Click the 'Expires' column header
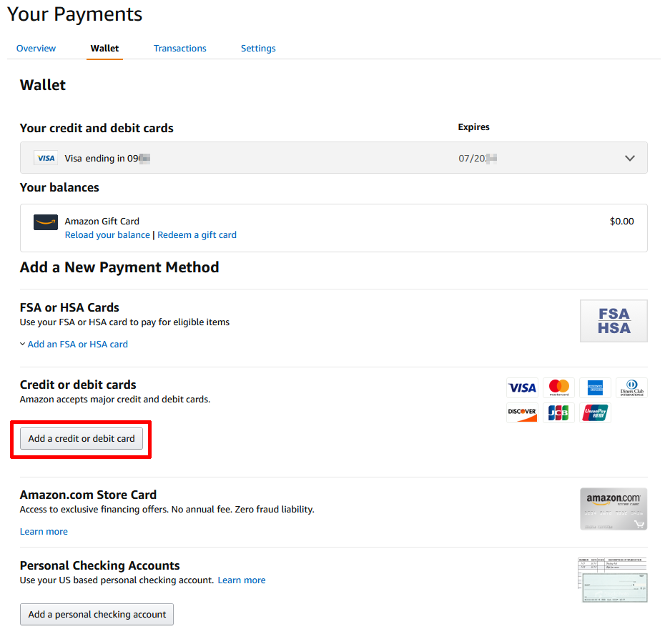The width and height of the screenshot is (665, 644). coord(474,127)
